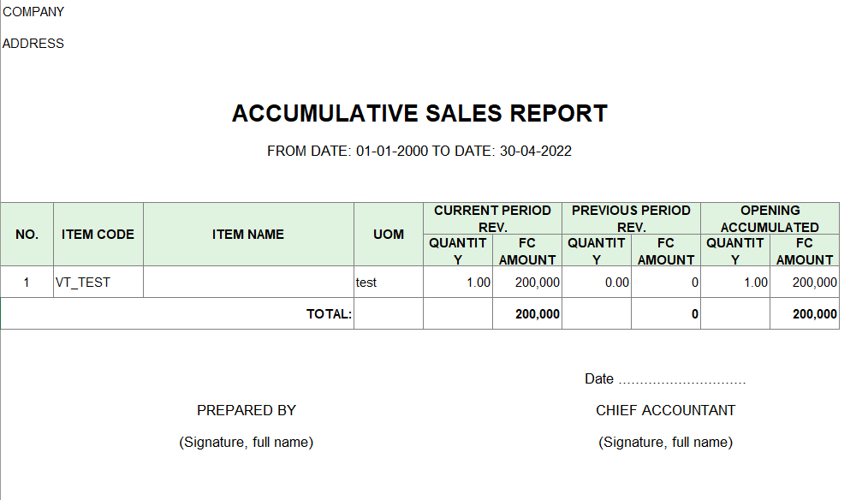Click the row number 1 cell

click(27, 283)
